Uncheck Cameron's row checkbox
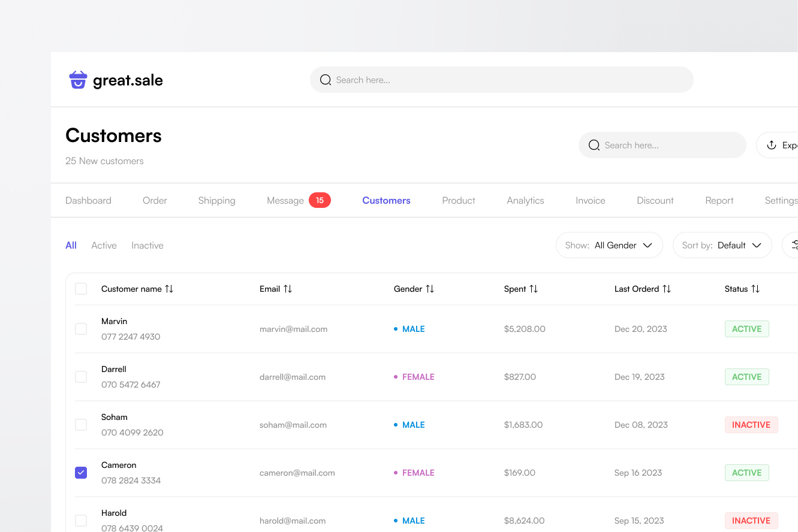The width and height of the screenshot is (798, 532). tap(81, 473)
